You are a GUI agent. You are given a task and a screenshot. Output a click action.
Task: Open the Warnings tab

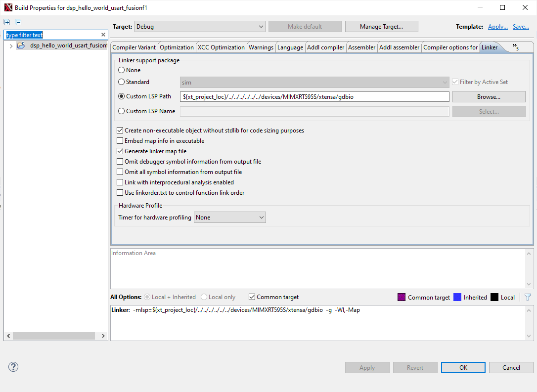pyautogui.click(x=261, y=47)
